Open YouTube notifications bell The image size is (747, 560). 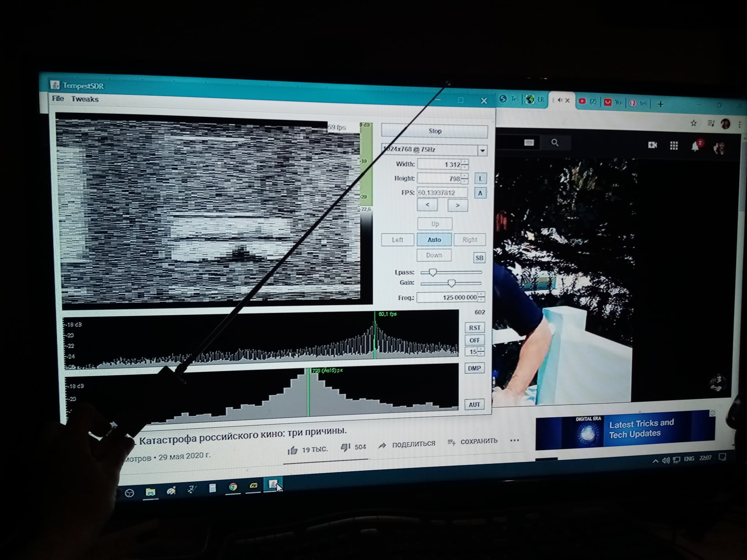pyautogui.click(x=695, y=146)
